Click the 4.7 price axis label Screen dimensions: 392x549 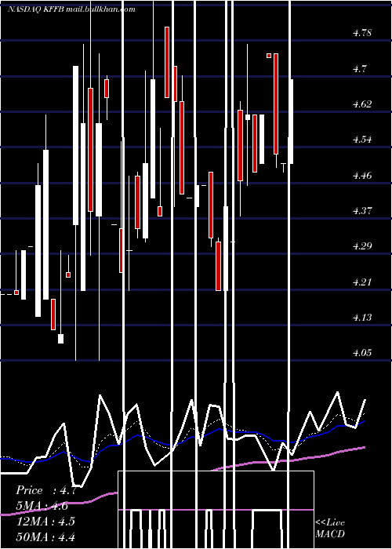pos(360,69)
